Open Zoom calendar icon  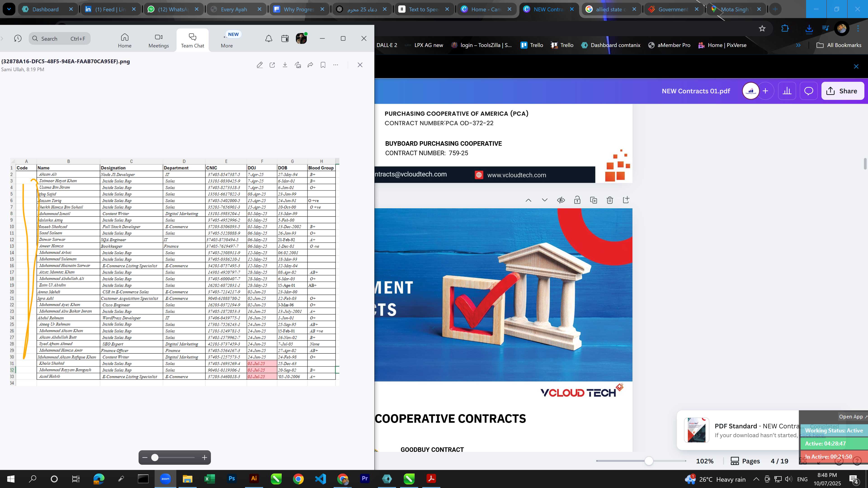tap(285, 38)
